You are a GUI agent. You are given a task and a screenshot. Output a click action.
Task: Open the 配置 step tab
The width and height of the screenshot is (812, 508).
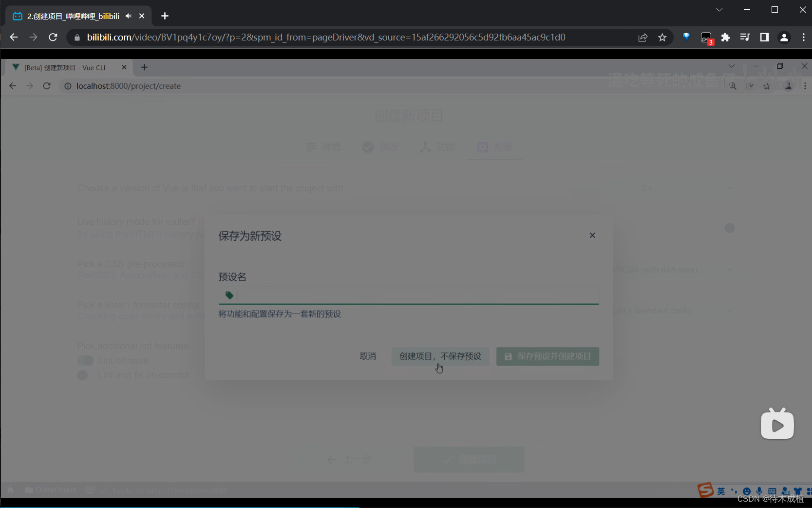tap(495, 147)
